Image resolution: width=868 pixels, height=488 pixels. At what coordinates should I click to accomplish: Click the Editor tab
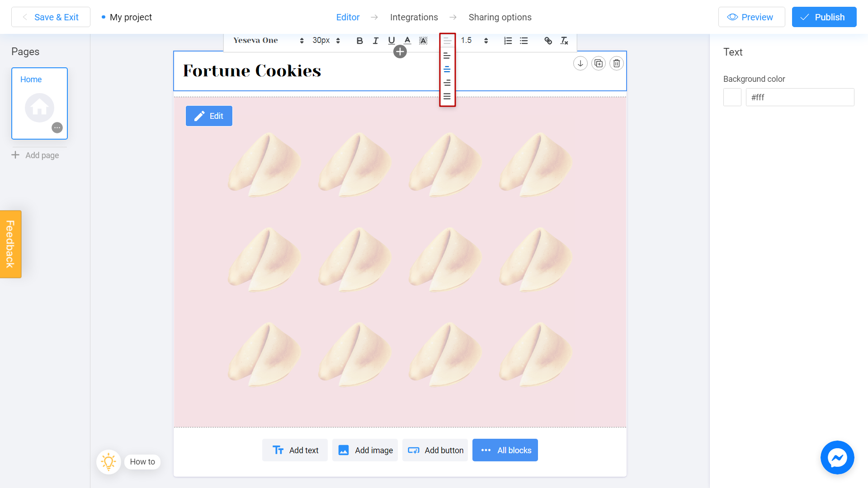click(348, 17)
